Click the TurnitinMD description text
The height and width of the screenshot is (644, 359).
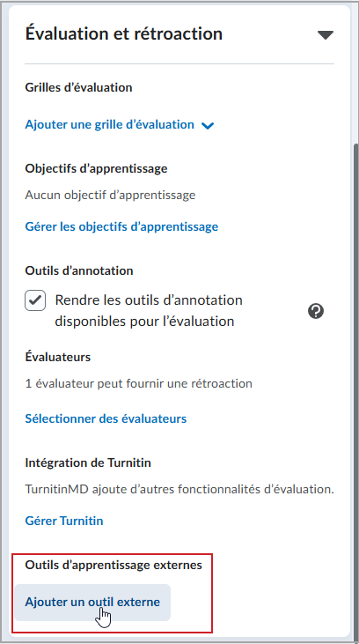click(179, 489)
